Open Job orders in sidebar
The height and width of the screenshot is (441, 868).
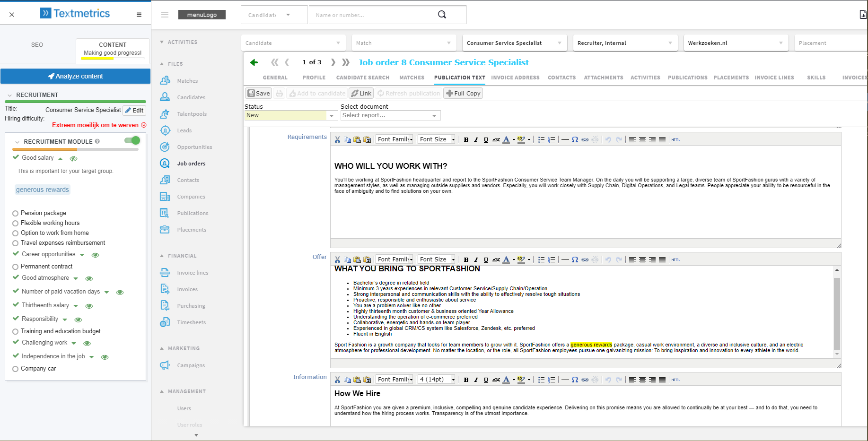click(191, 164)
